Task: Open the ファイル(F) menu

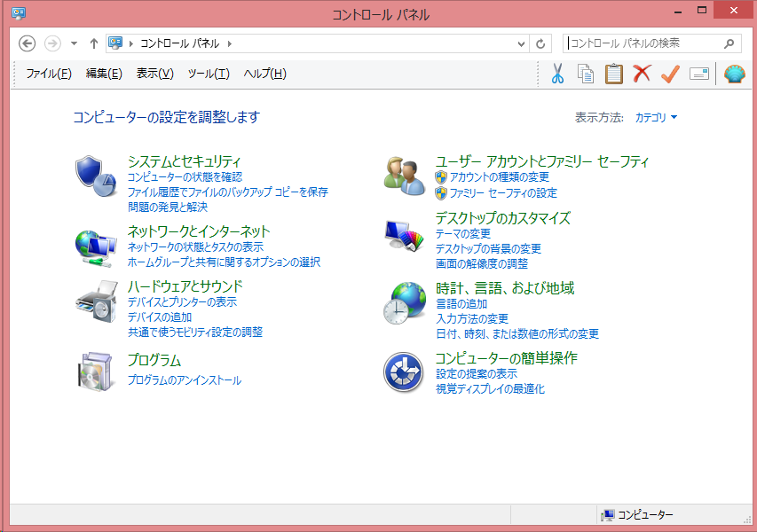Action: [x=49, y=74]
